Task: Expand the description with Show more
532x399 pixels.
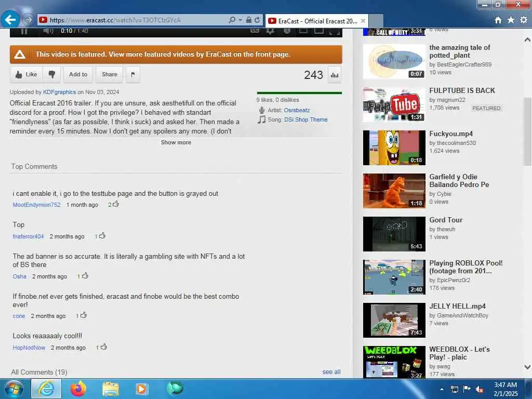Action: tap(176, 142)
